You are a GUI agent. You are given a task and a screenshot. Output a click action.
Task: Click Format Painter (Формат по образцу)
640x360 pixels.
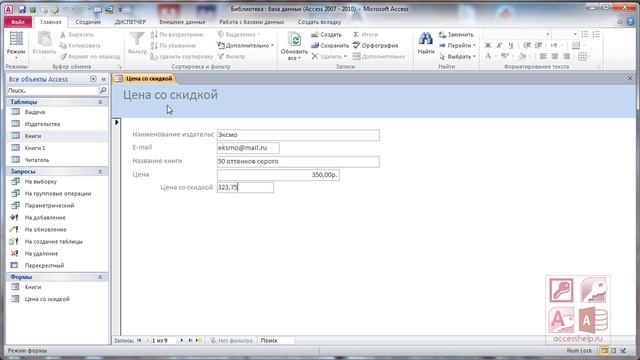(90, 56)
